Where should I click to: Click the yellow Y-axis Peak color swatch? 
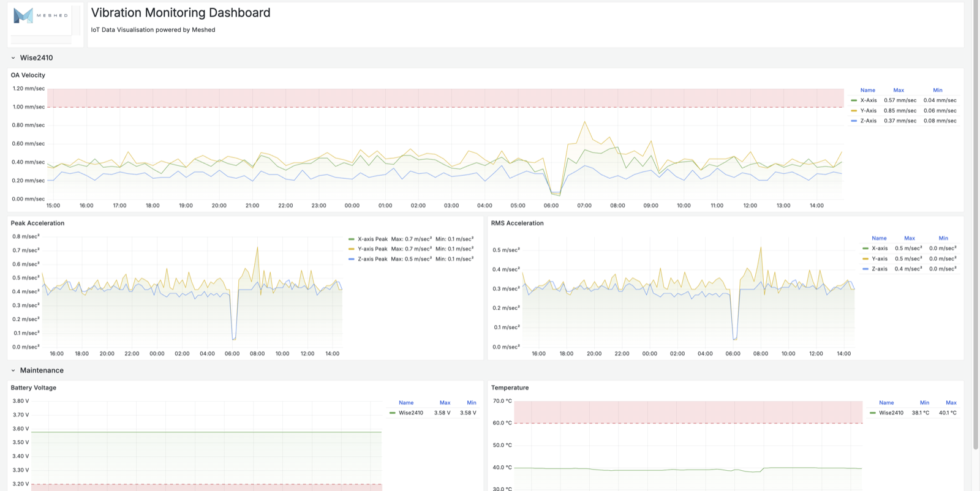(352, 249)
